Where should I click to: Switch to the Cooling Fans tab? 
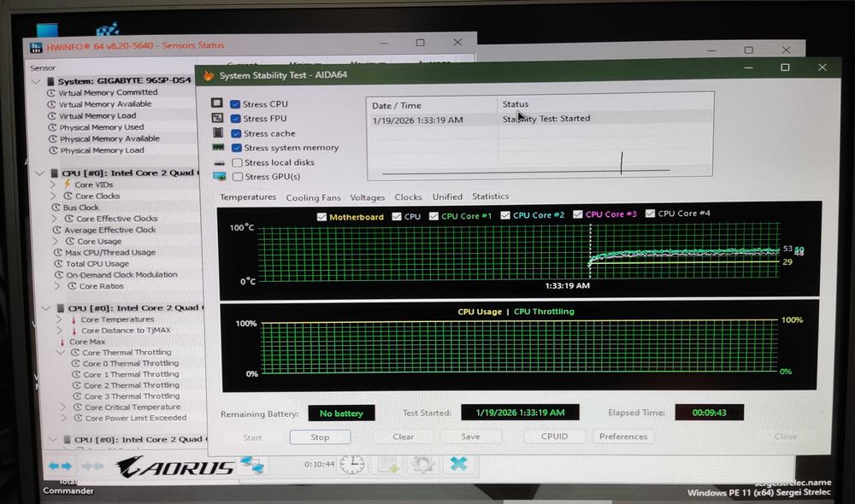(313, 197)
